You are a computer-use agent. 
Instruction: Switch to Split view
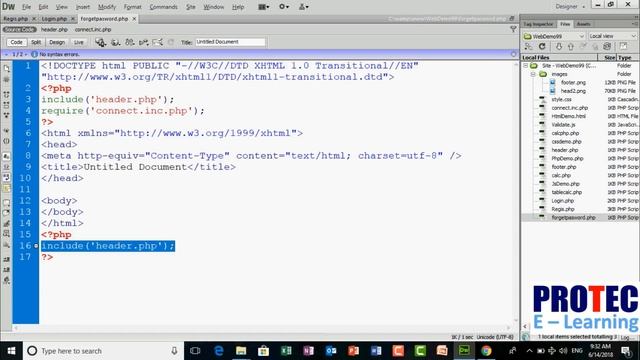(x=36, y=42)
